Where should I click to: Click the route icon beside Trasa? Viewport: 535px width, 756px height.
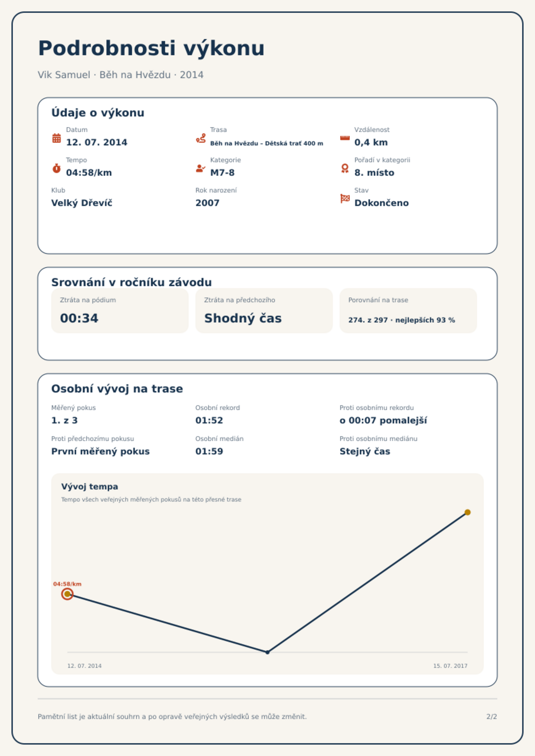click(201, 138)
